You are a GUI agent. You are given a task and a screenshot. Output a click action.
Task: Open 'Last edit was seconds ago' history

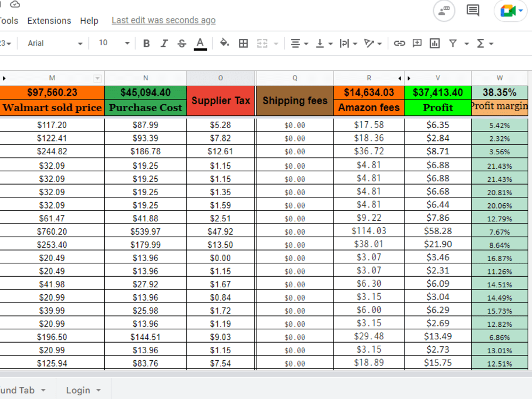click(x=163, y=20)
